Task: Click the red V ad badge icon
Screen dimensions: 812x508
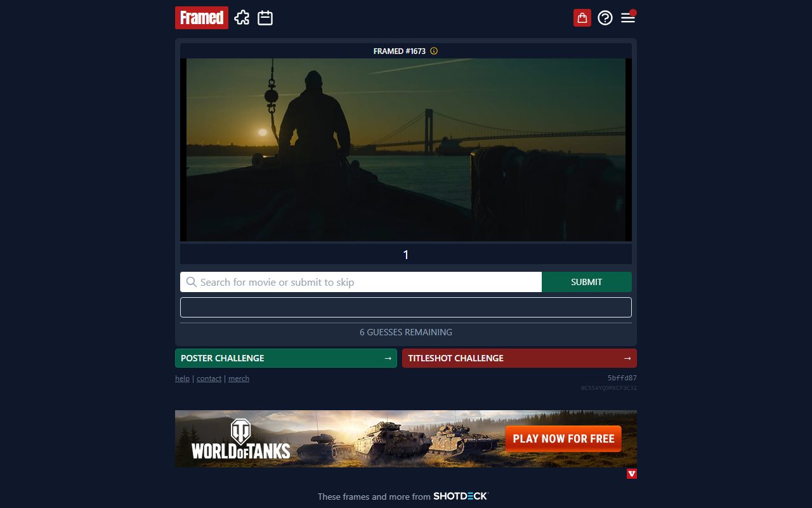Action: (632, 474)
